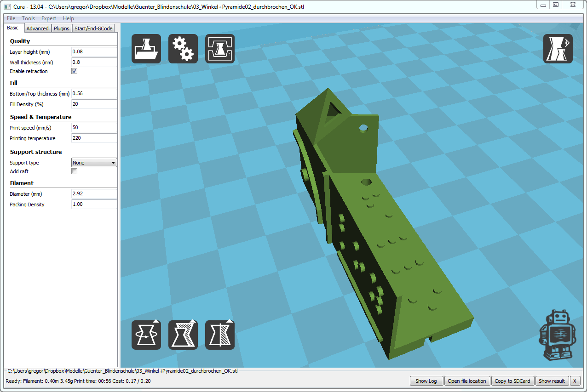Image resolution: width=587 pixels, height=392 pixels.
Task: Select the Rotate model tool
Action: (146, 335)
